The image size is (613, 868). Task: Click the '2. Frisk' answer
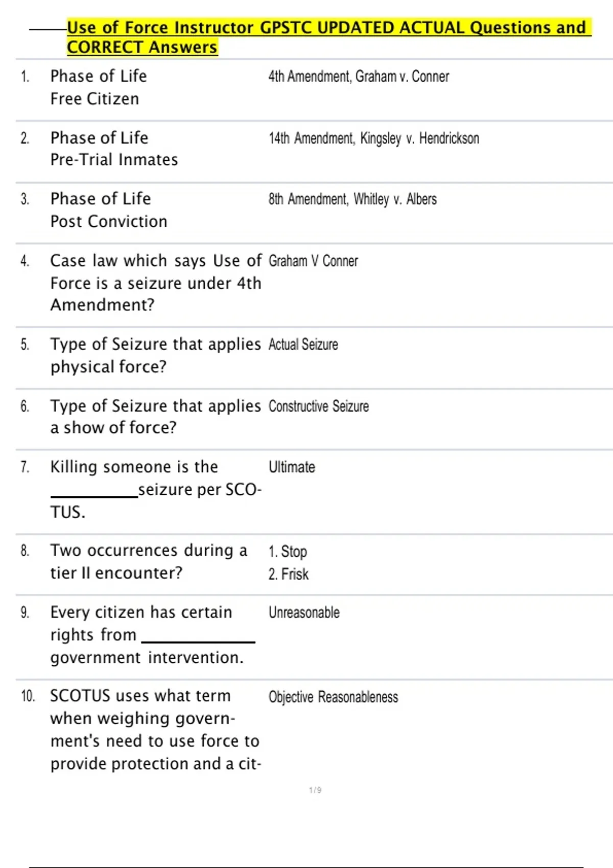289,574
